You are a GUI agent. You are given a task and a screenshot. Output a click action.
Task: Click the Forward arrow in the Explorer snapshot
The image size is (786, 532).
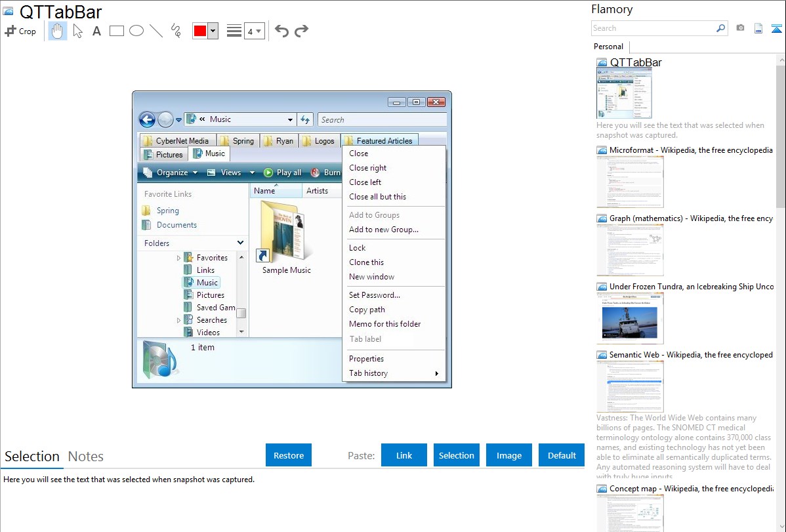pos(165,119)
